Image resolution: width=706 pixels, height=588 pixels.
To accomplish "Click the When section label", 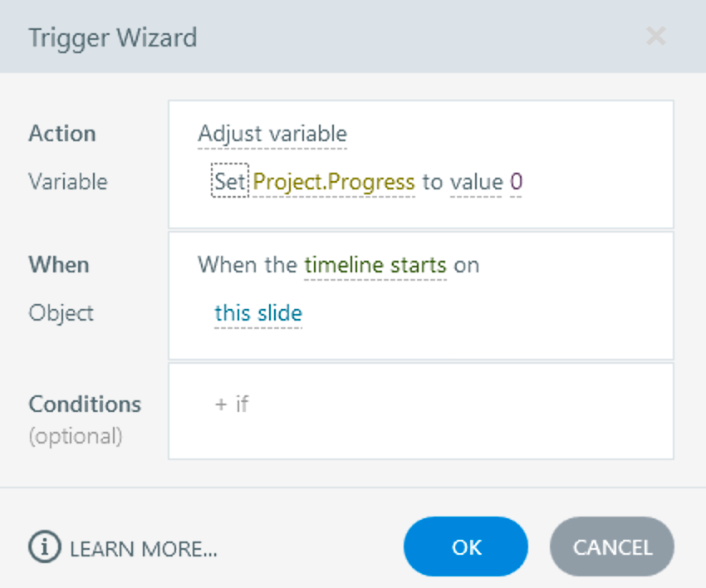I will (59, 265).
